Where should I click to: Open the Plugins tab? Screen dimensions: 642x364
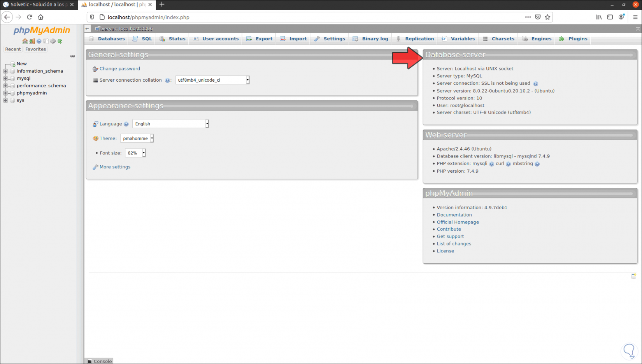click(574, 39)
